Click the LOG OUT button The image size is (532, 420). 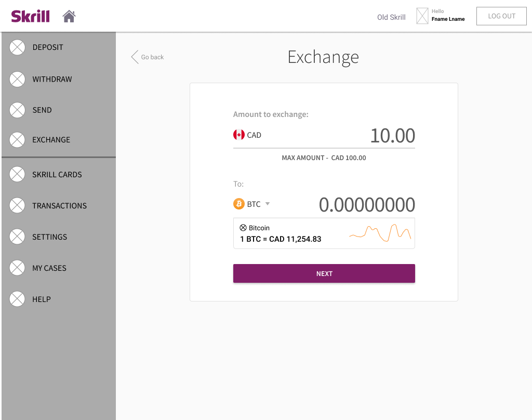pos(501,16)
